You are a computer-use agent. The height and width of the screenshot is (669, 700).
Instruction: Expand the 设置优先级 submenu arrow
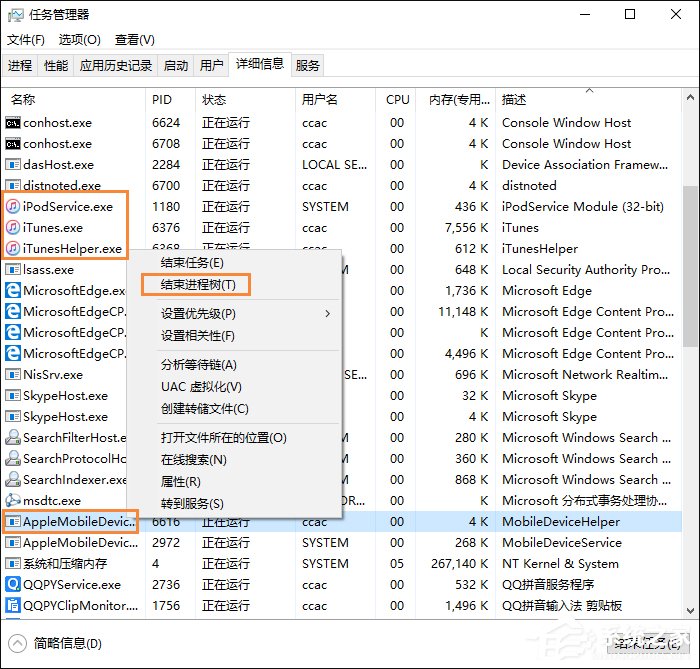click(x=327, y=314)
